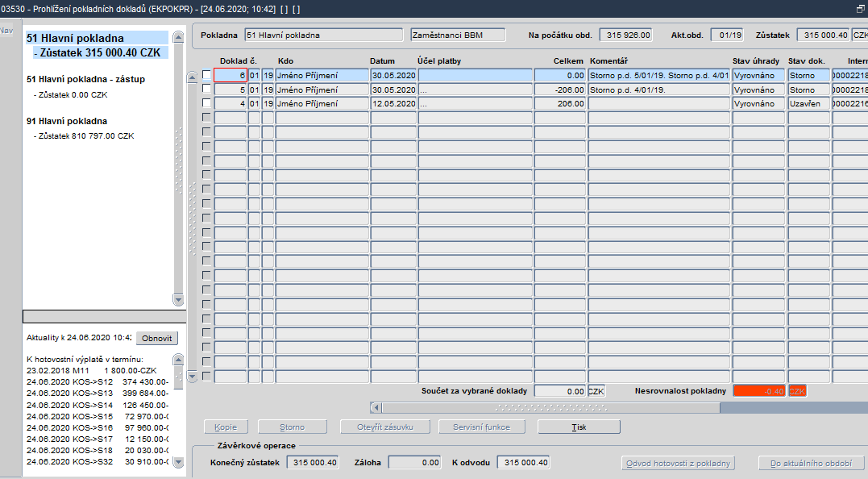
Task: Click the restore window icon in title bar
Action: pyautogui.click(x=860, y=9)
